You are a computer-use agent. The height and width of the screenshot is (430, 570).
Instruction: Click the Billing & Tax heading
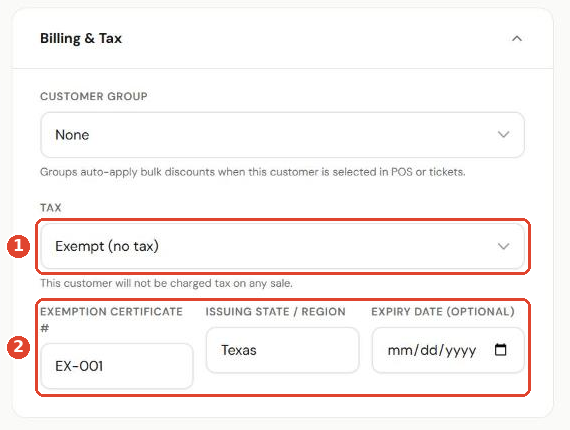(81, 38)
